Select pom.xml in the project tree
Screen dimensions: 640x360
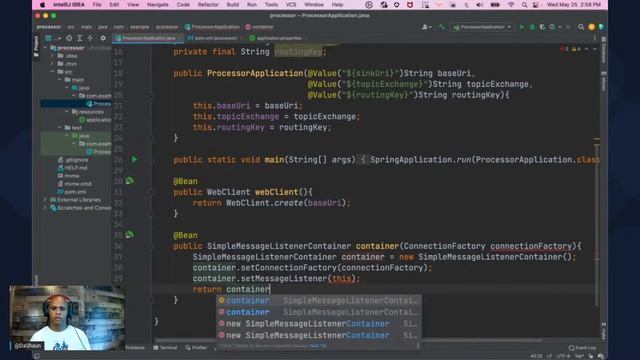pyautogui.click(x=73, y=192)
